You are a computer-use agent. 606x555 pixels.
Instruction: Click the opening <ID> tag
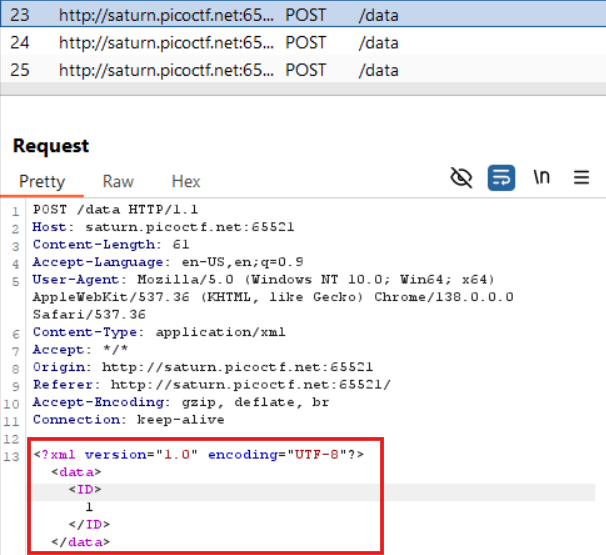point(84,489)
